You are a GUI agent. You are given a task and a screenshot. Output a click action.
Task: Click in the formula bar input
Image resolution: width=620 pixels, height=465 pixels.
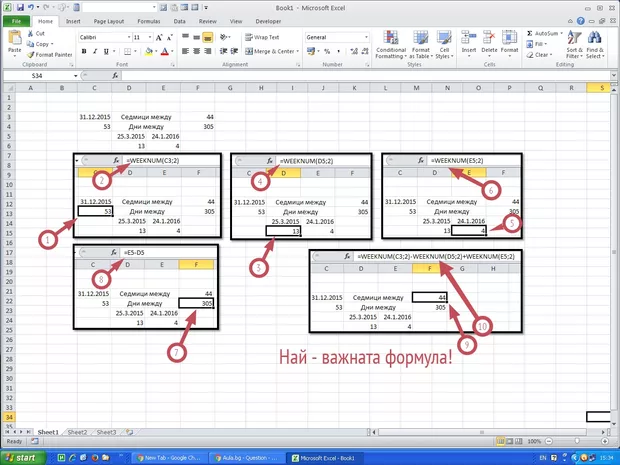[x=366, y=75]
